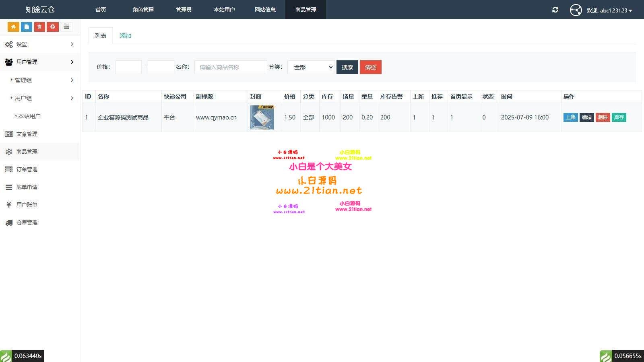The height and width of the screenshot is (362, 644).
Task: Click the red trash can icon button
Action: click(x=39, y=27)
